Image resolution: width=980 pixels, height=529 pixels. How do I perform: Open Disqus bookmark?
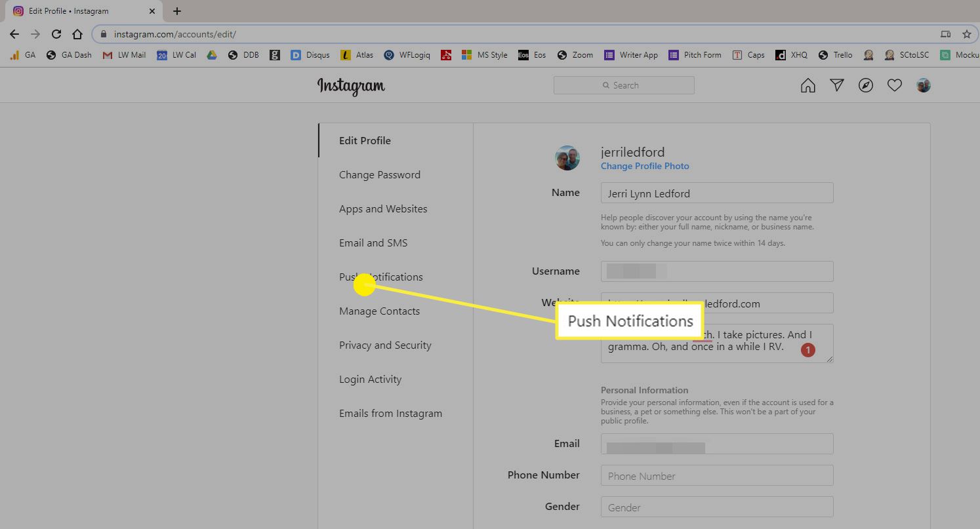coord(310,55)
